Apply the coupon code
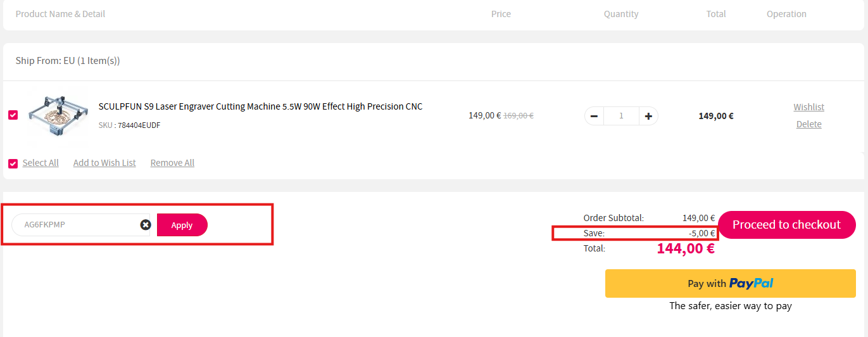The width and height of the screenshot is (868, 337). (182, 225)
